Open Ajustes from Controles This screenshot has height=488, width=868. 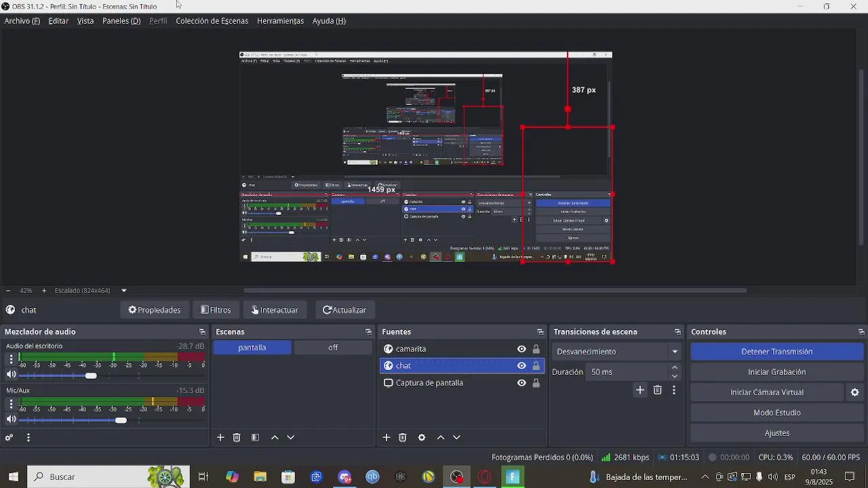point(777,433)
